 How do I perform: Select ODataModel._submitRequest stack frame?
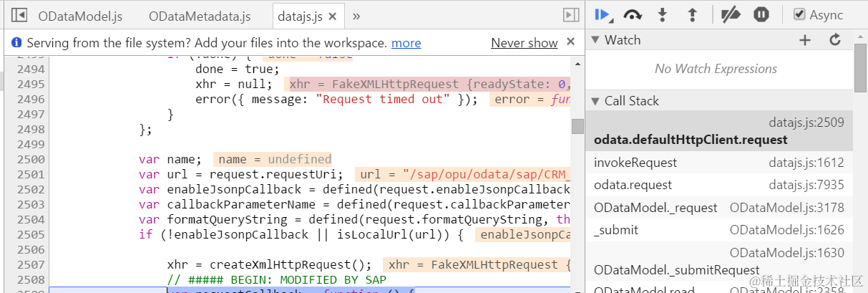(719, 261)
